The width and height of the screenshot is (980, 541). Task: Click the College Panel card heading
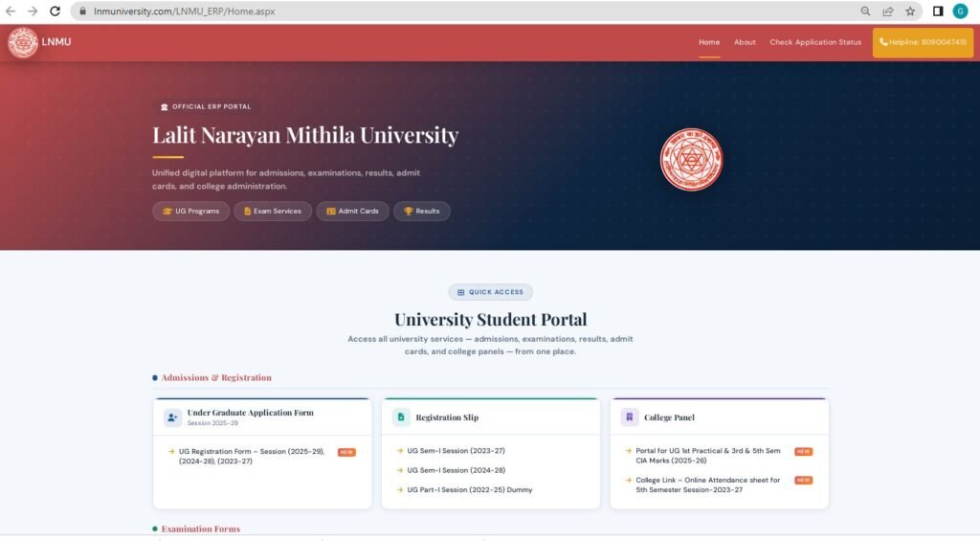[669, 417]
